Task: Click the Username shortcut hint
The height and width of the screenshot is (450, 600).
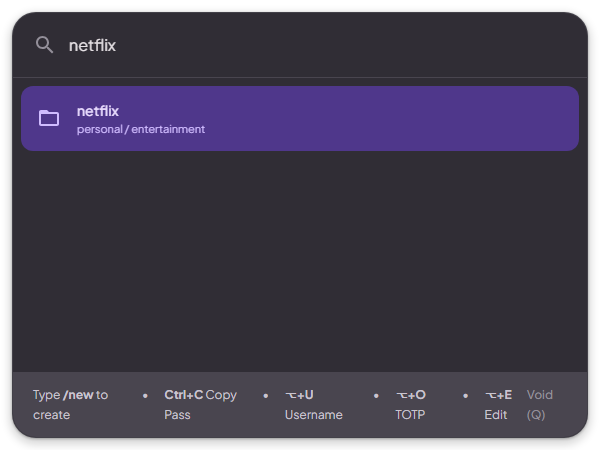Action: pos(314,404)
